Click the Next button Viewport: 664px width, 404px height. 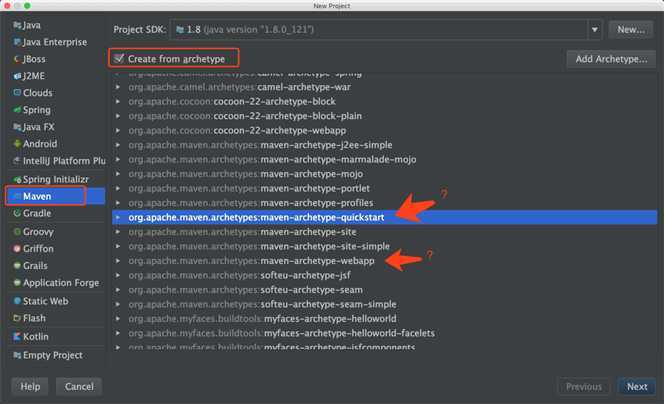pyautogui.click(x=637, y=387)
